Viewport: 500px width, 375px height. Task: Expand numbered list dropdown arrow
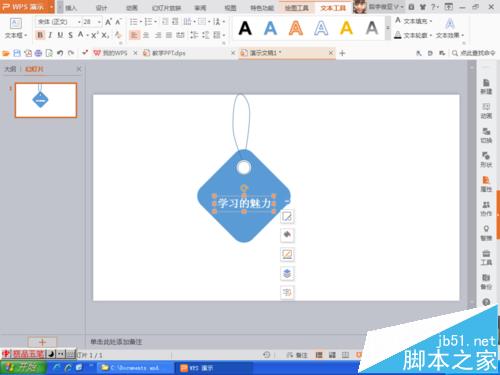pyautogui.click(x=155, y=22)
